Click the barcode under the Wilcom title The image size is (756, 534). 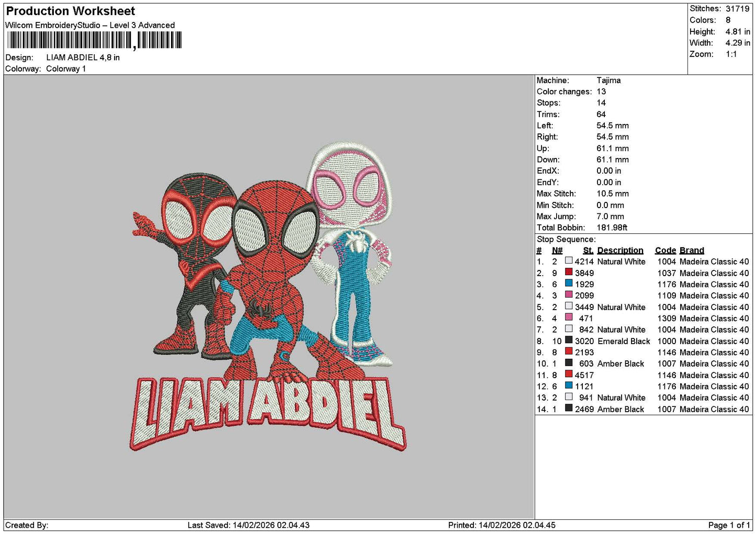[x=94, y=40]
